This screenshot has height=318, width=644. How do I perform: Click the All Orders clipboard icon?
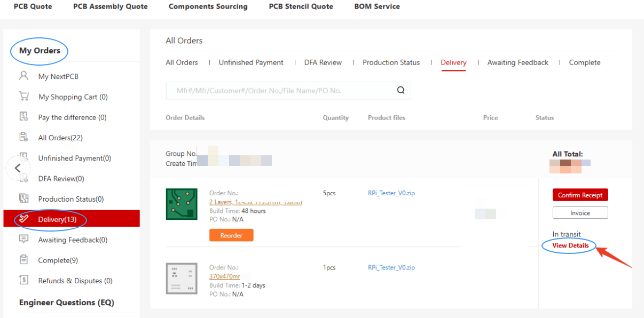click(x=23, y=137)
